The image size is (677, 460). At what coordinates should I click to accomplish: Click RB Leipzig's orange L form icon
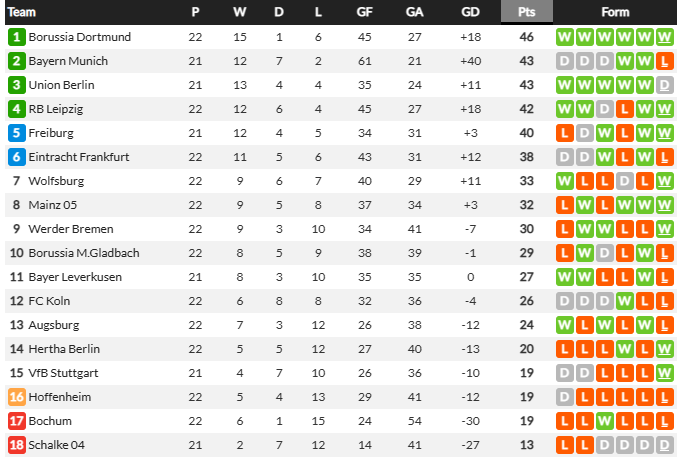tap(624, 109)
